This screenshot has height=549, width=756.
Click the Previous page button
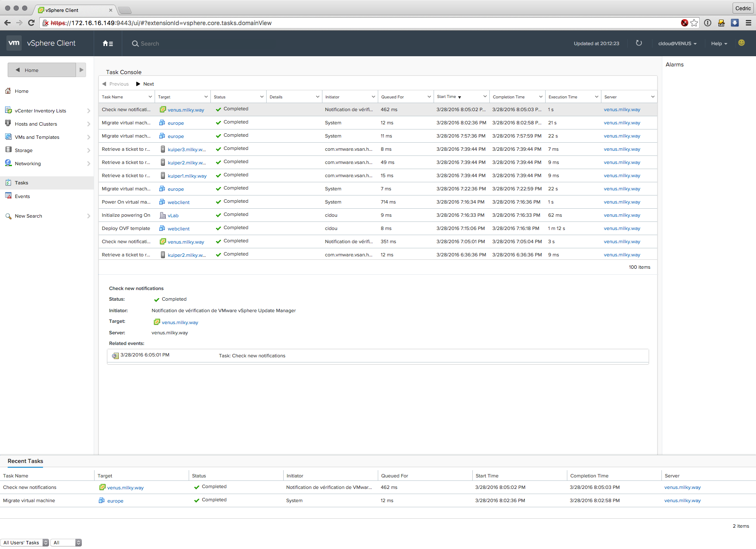click(115, 84)
